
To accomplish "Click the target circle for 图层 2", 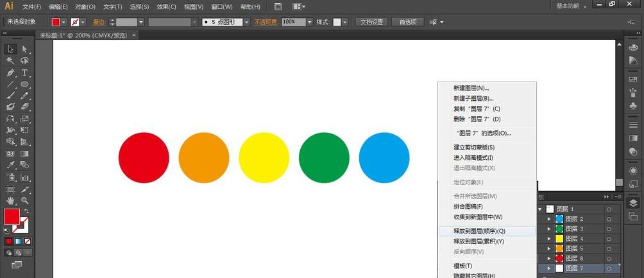I will [608, 219].
